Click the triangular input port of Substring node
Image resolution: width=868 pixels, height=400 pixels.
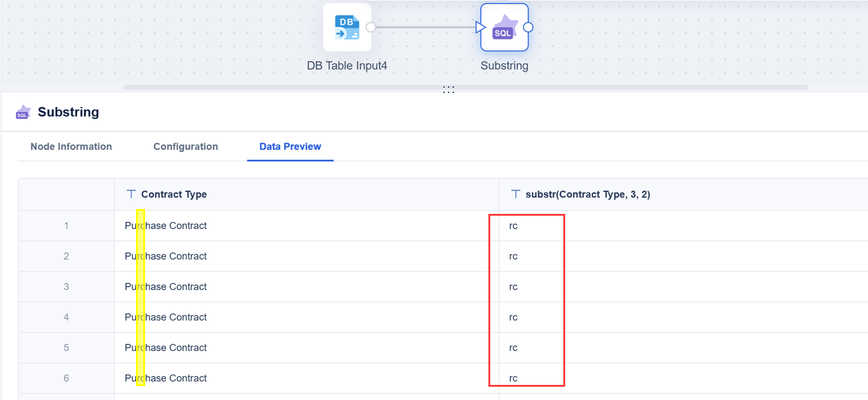tap(481, 27)
